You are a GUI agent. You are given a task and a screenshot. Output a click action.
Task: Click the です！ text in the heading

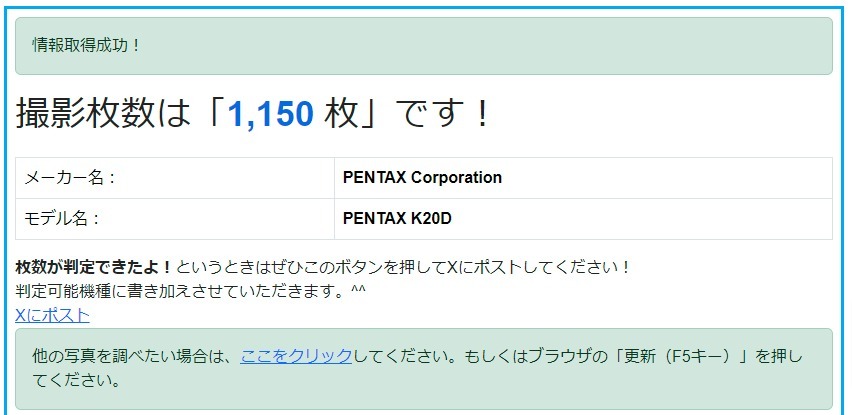pos(443,114)
